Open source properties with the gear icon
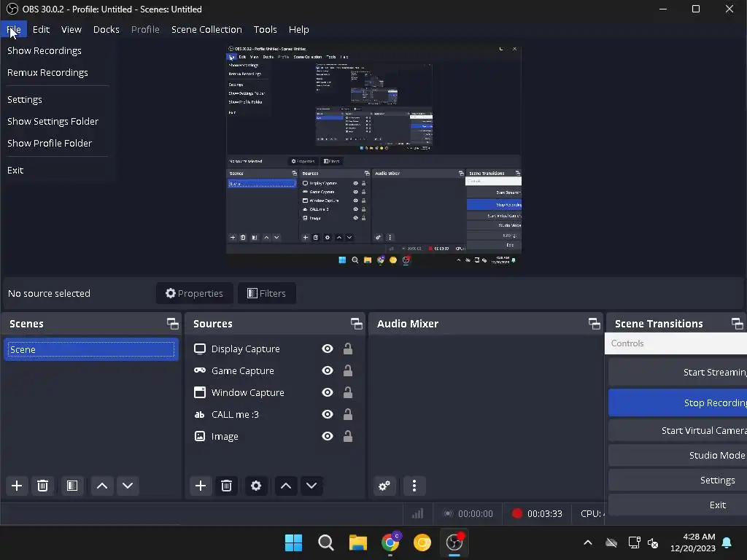The image size is (747, 560). [x=256, y=486]
